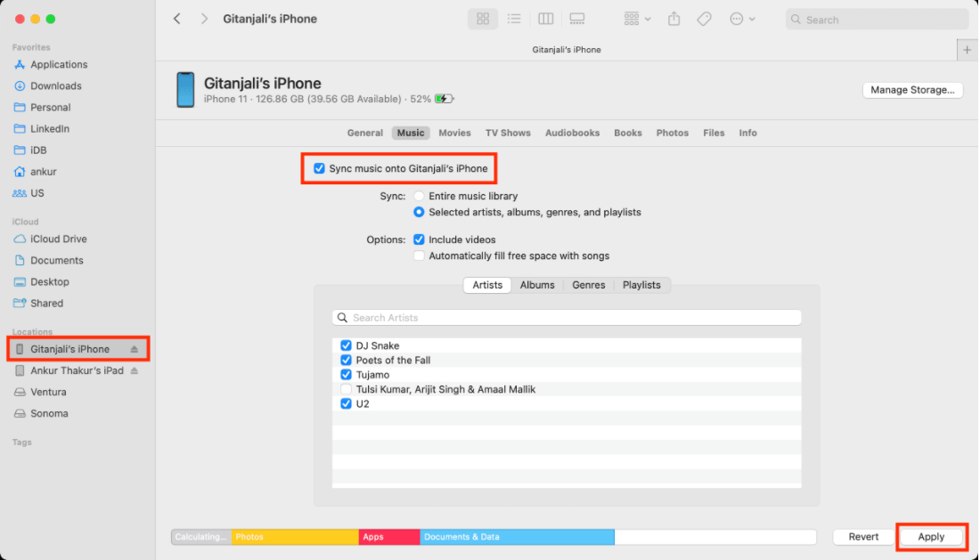Click Manage Storage button
The image size is (980, 560).
[x=912, y=90]
